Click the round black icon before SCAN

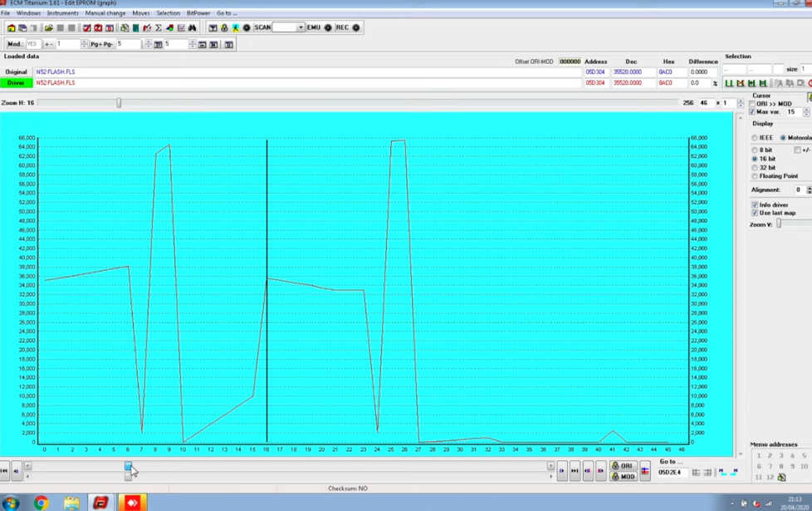[247, 28]
